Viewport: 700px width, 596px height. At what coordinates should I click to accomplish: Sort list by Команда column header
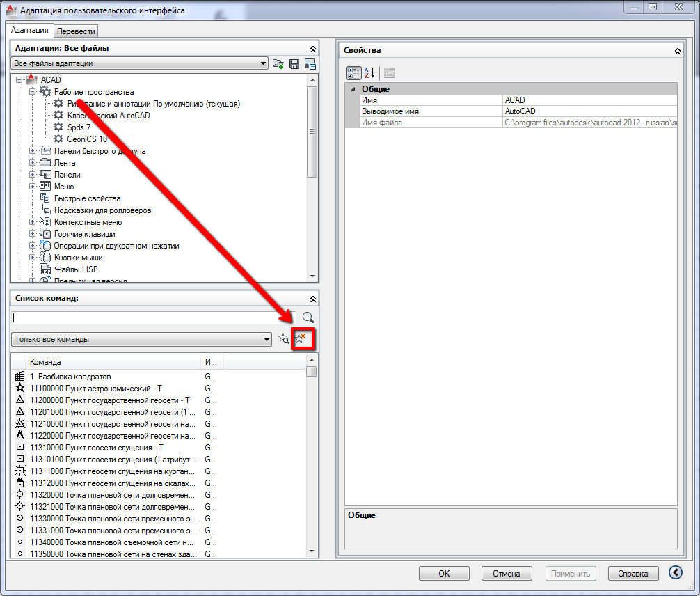(x=114, y=362)
